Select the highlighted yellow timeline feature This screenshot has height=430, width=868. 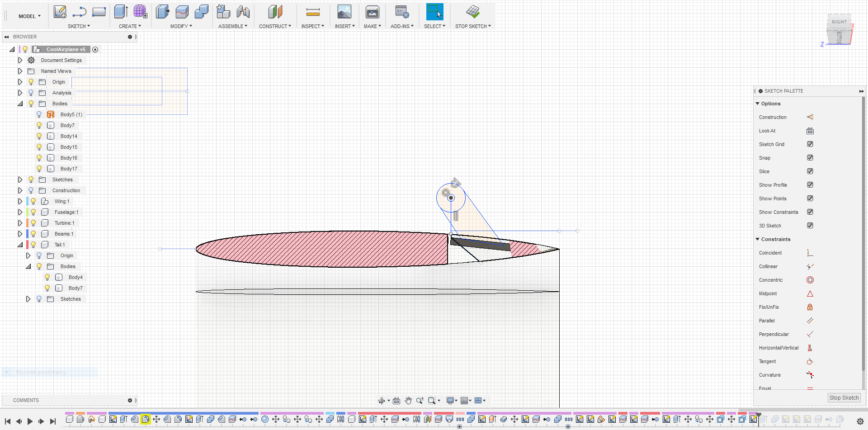pyautogui.click(x=145, y=419)
